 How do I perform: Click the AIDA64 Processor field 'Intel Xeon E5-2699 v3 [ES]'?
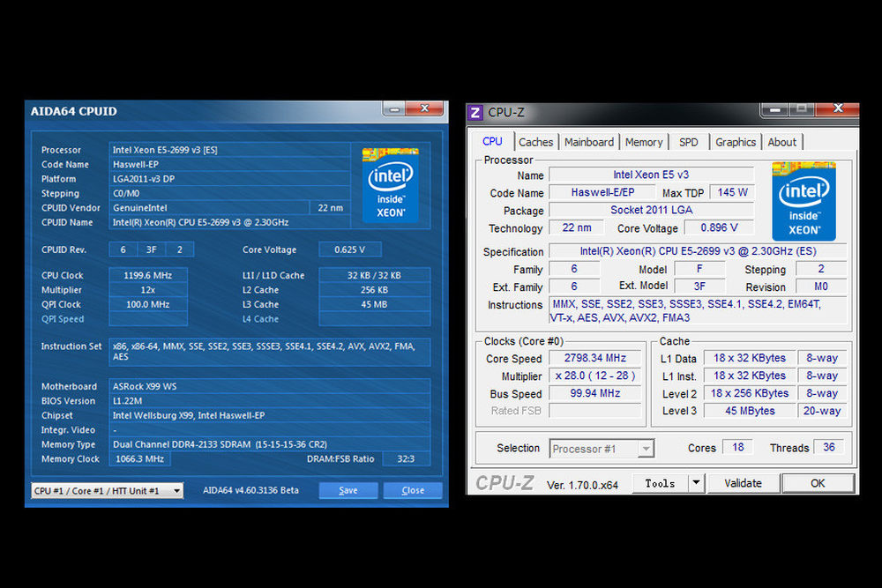[x=229, y=150]
